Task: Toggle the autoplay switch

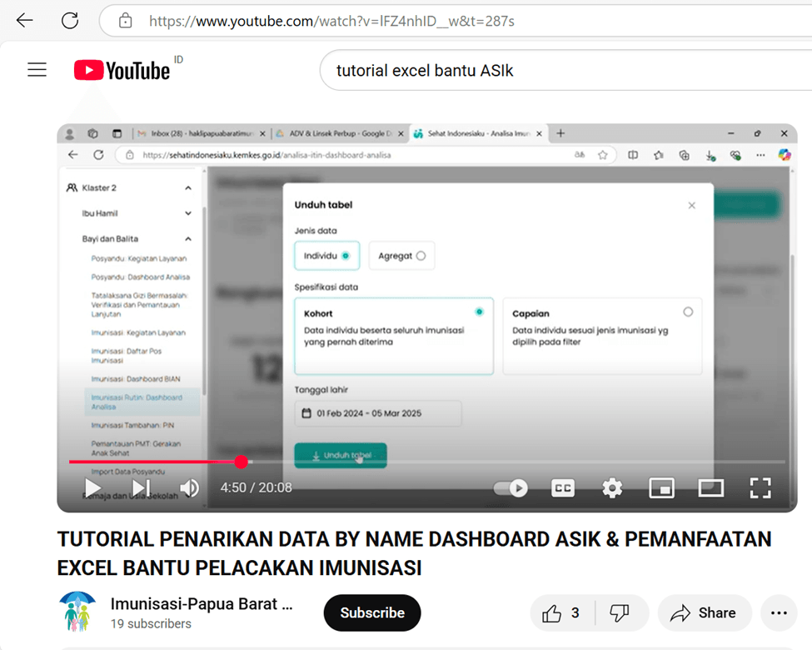Action: point(511,487)
